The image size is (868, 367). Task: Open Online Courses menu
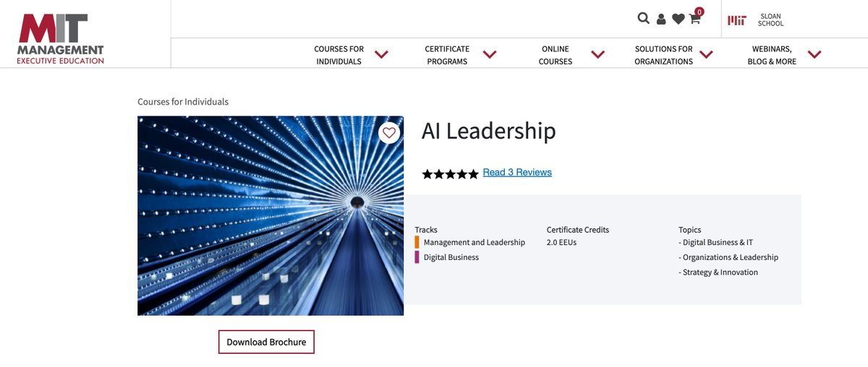pyautogui.click(x=556, y=55)
